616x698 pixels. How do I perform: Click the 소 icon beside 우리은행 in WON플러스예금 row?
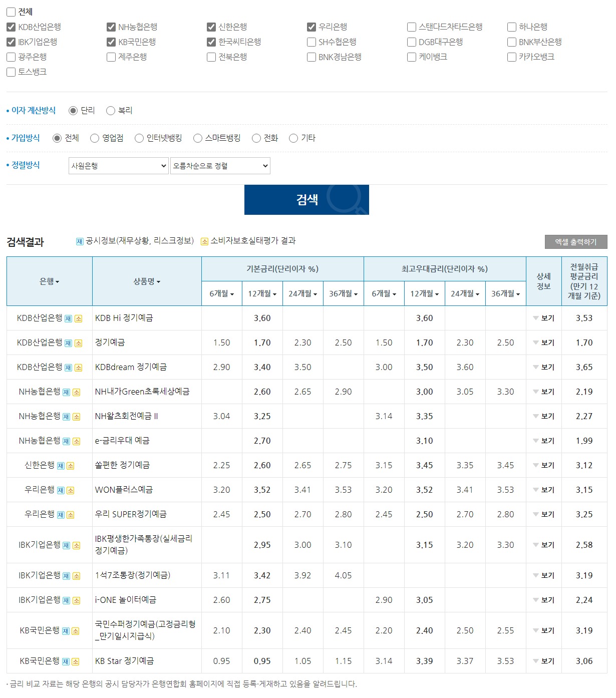[71, 489]
